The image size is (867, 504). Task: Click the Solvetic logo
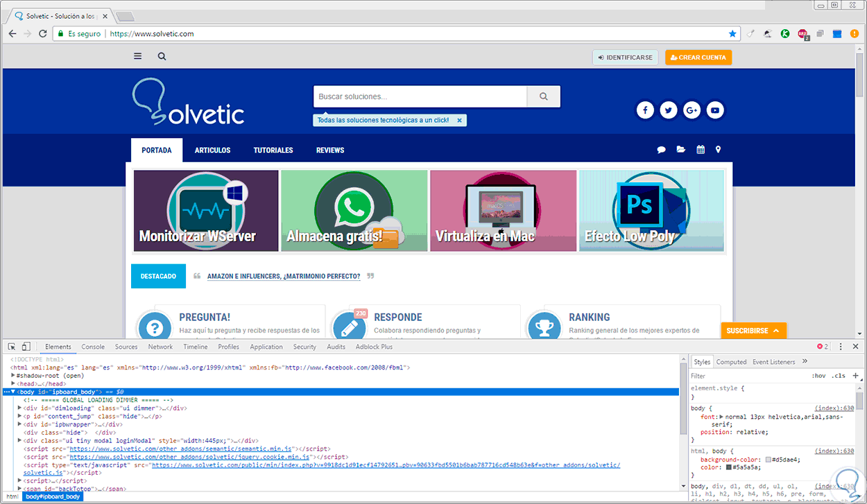point(188,103)
